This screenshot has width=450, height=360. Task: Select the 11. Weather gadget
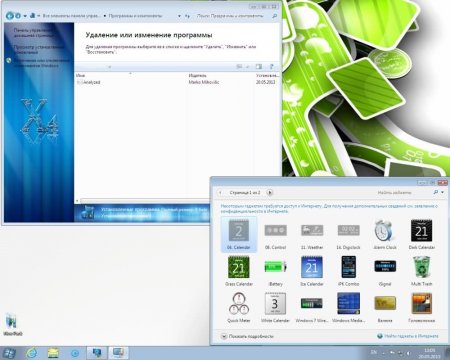coord(312,234)
